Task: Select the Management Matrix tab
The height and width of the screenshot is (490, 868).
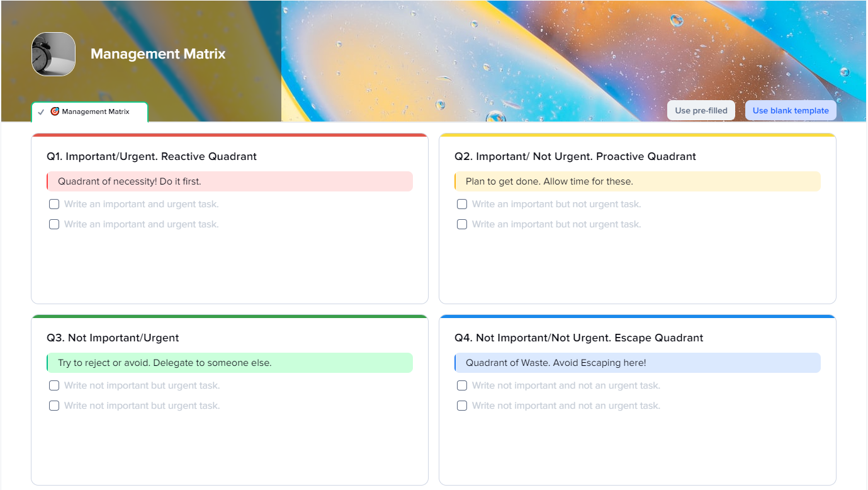Action: [x=95, y=111]
